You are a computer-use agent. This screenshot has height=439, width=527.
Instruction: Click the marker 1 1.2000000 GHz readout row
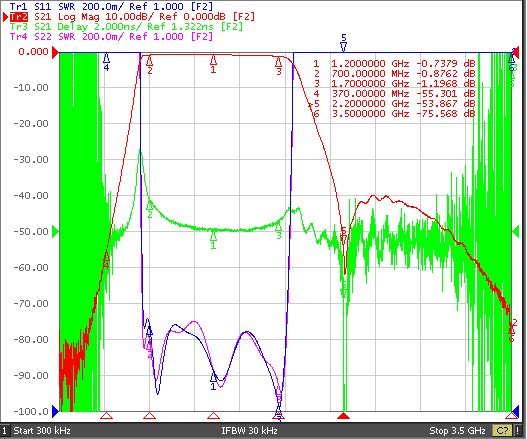394,64
